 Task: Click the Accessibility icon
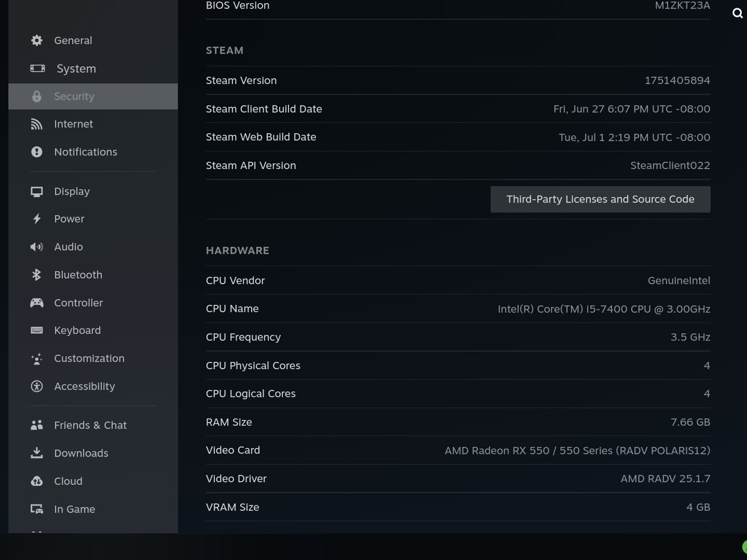36,386
